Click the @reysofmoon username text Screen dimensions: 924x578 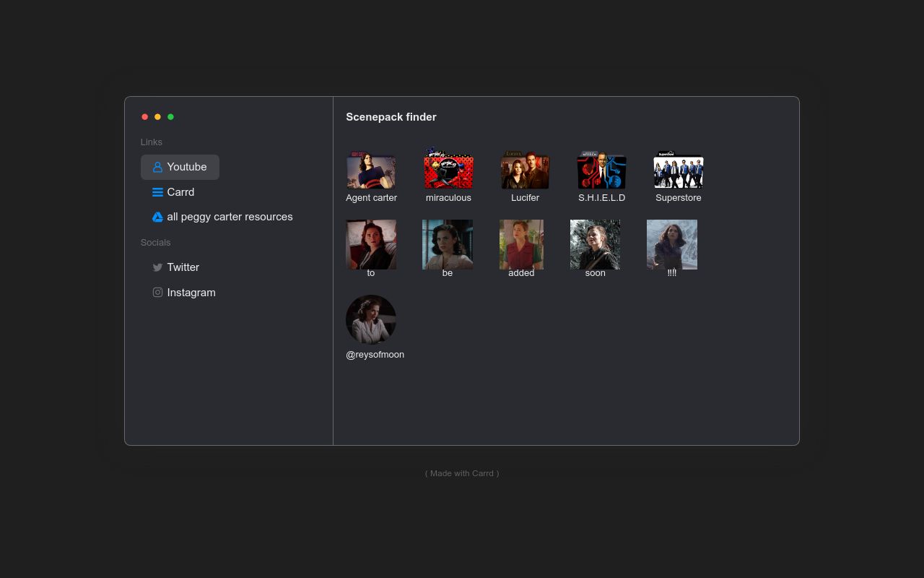(375, 355)
